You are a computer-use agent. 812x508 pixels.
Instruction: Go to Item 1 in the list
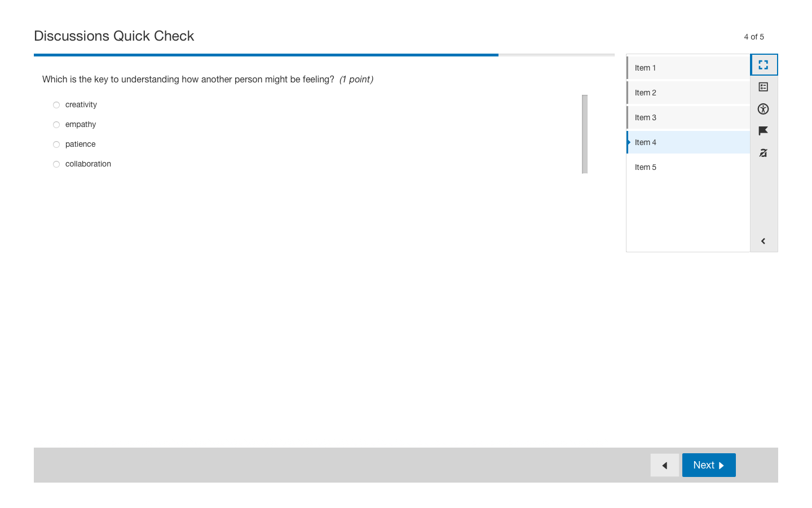tap(688, 68)
